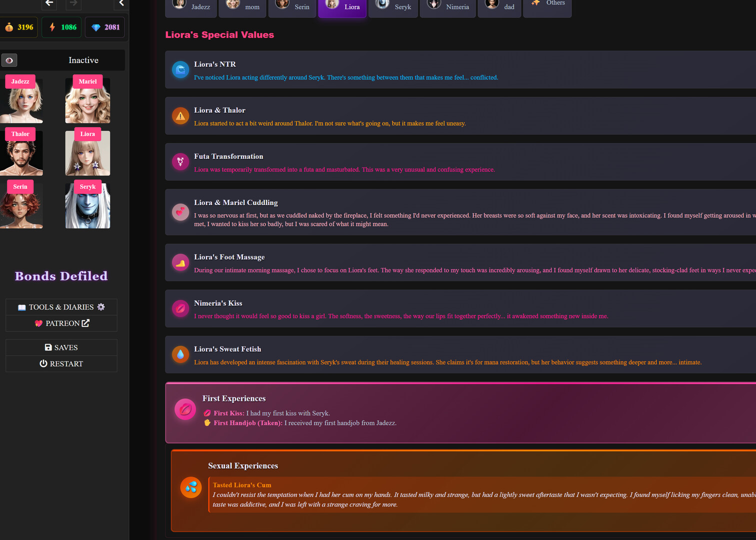Switch to the Seryk character tab

(393, 7)
